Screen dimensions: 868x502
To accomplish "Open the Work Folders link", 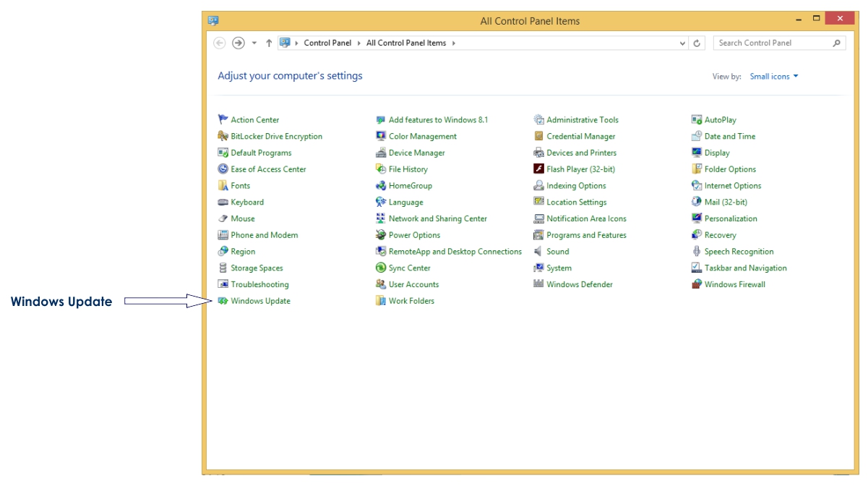I will pyautogui.click(x=412, y=301).
